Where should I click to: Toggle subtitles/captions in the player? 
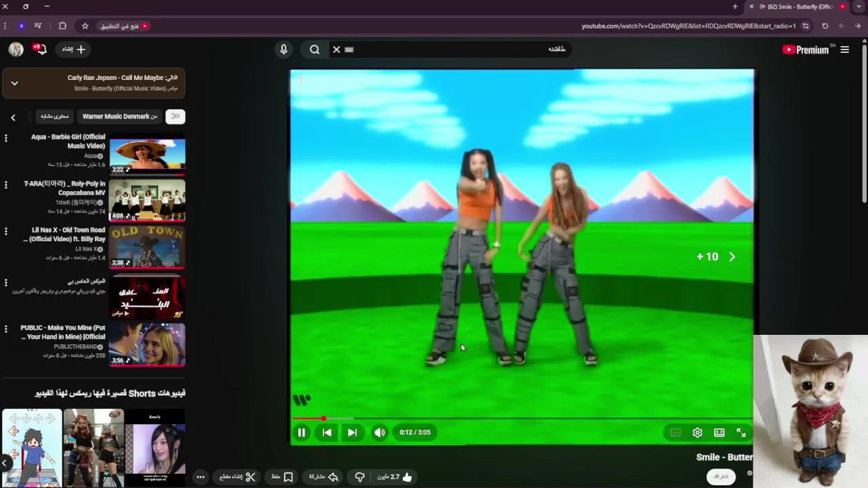coord(675,432)
